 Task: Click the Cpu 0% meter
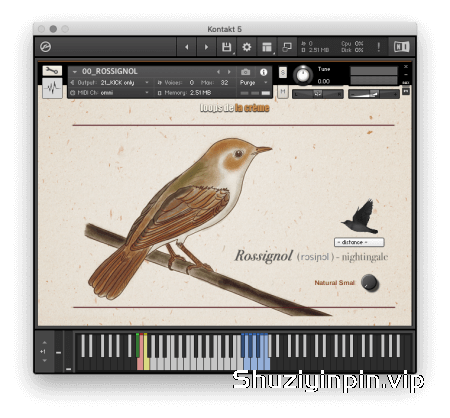coord(352,44)
